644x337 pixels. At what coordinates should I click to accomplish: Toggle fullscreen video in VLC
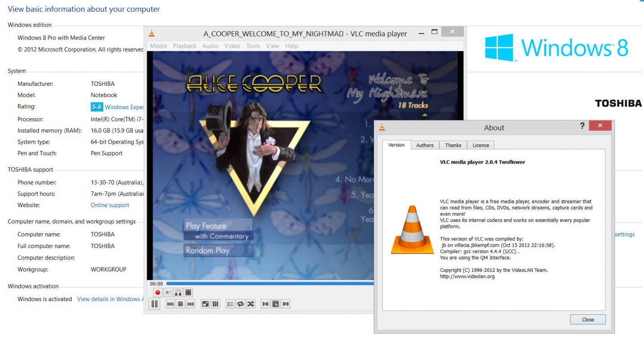coord(205,304)
